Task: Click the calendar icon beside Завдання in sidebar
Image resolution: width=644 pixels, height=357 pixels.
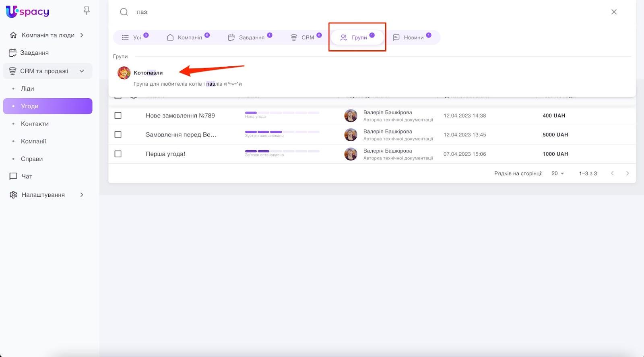Action: 13,53
